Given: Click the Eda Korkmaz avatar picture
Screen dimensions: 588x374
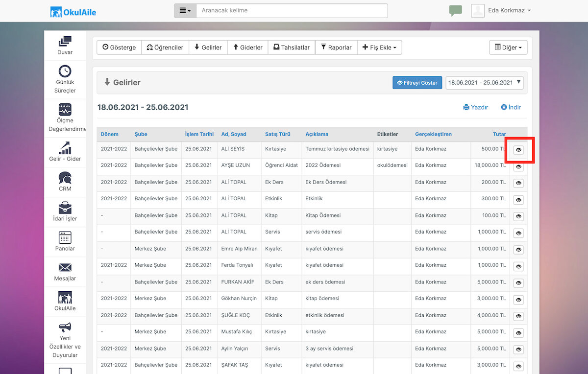Looking at the screenshot, I should click(x=478, y=11).
